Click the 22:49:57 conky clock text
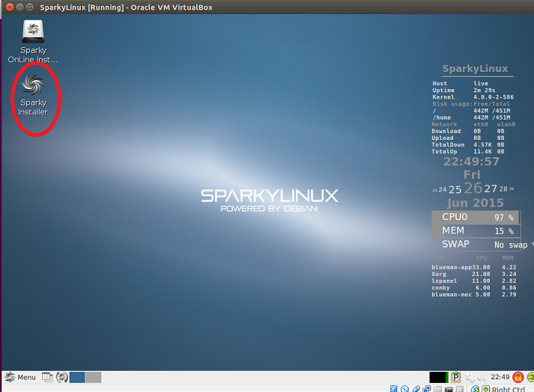Viewport: 534px width, 392px height. [x=471, y=162]
